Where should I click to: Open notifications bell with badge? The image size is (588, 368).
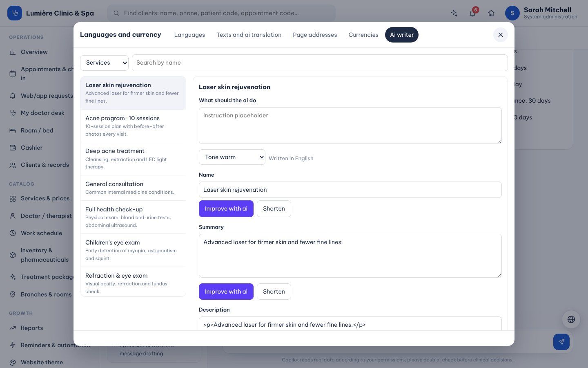coord(472,13)
